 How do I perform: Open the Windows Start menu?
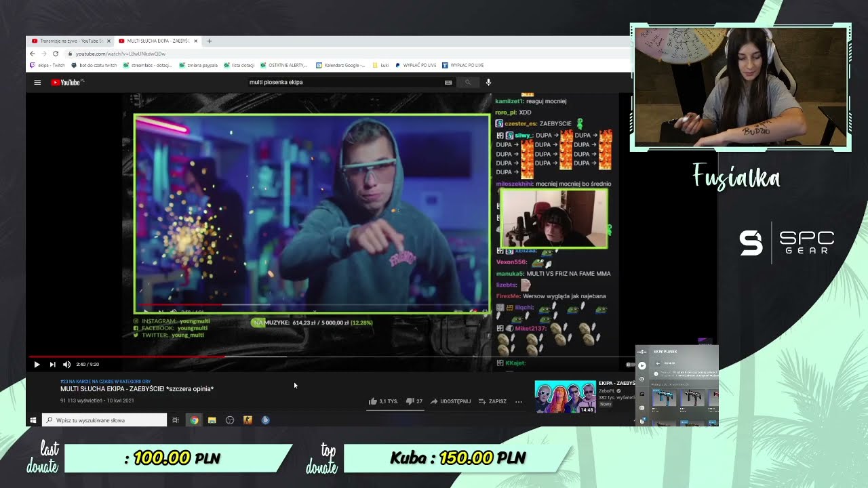(33, 420)
